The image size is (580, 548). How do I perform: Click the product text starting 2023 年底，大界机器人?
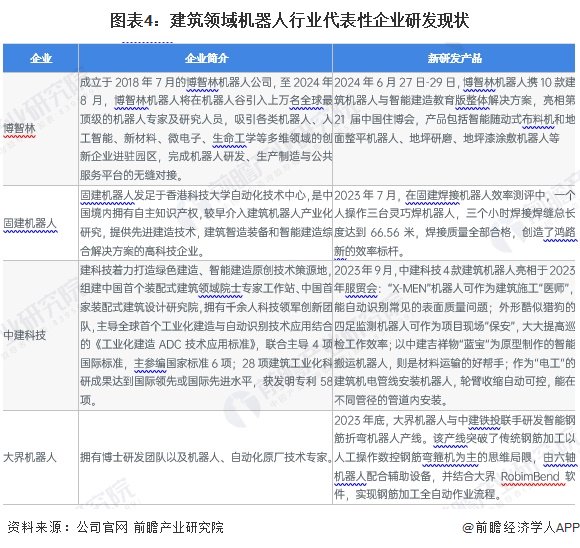coord(455,457)
